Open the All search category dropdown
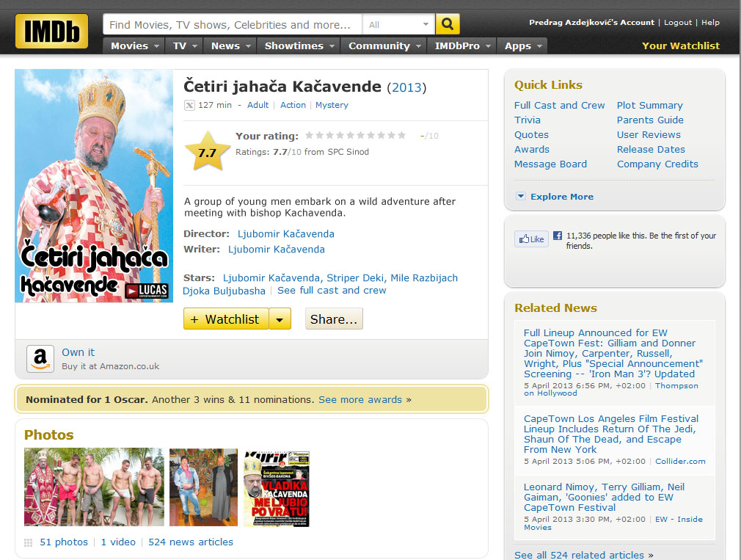 tap(398, 25)
